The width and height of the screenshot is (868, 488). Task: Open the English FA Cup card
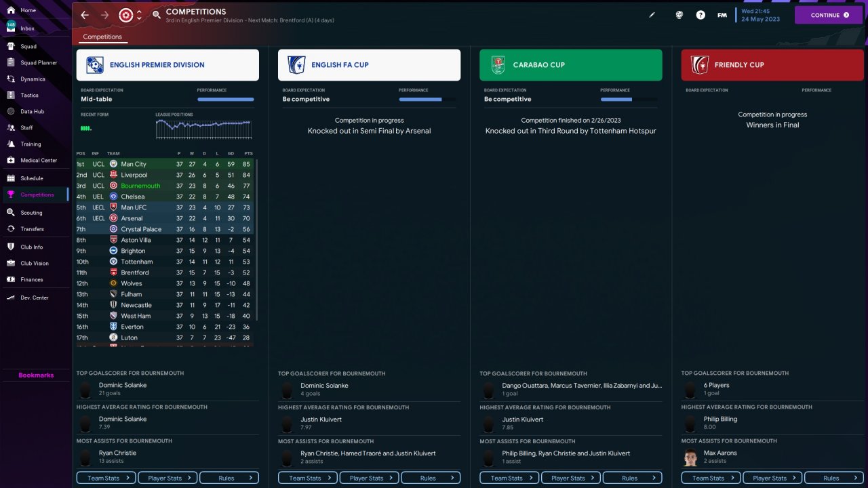(x=369, y=65)
